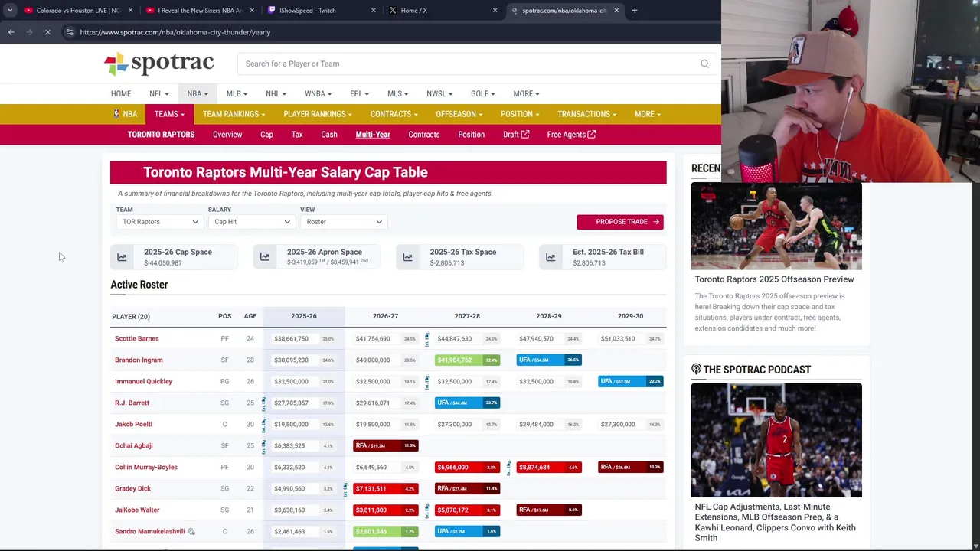
Task: Click the 2025-26 Cap Space chart icon
Action: (122, 257)
